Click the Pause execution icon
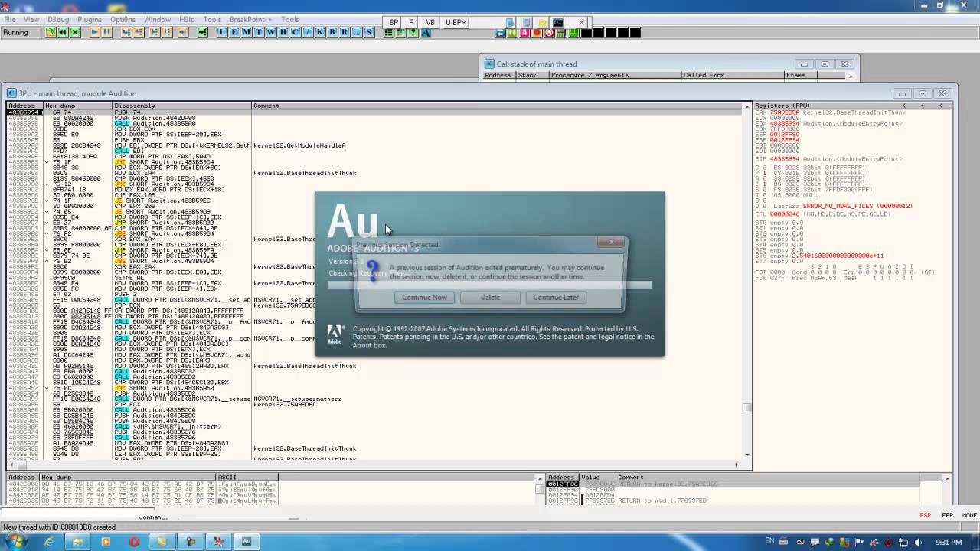Viewport: 980px width, 551px height. click(x=106, y=33)
